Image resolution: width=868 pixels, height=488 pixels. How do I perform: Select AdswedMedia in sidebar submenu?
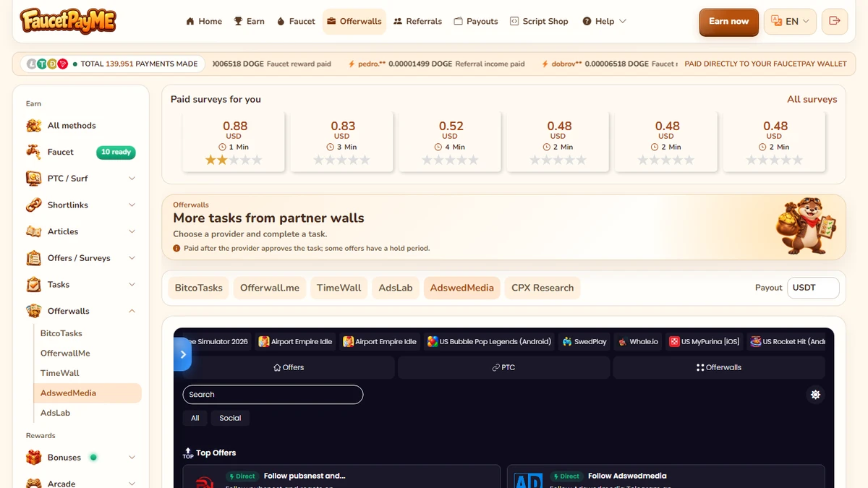tap(87, 393)
